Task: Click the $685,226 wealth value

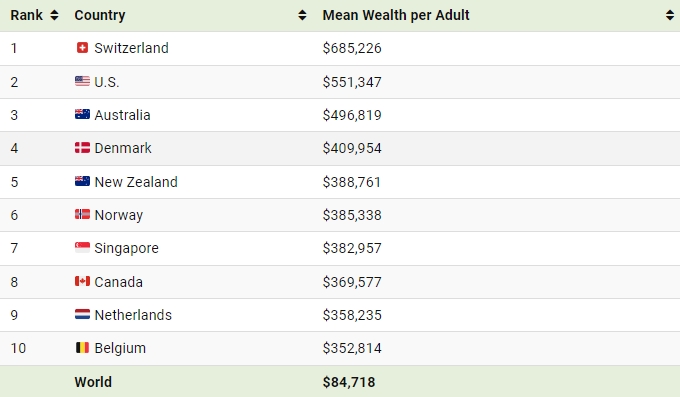Action: point(352,48)
